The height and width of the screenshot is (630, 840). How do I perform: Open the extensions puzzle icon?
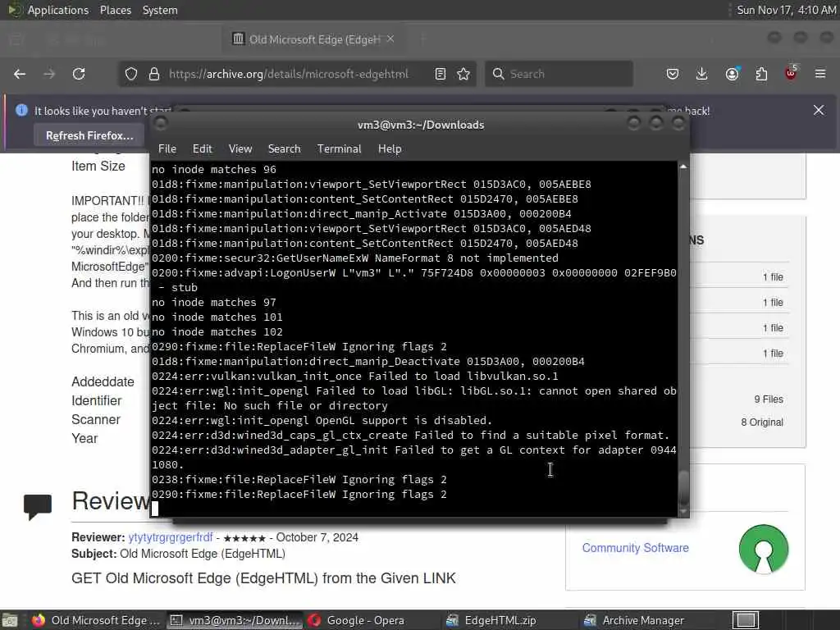(761, 74)
